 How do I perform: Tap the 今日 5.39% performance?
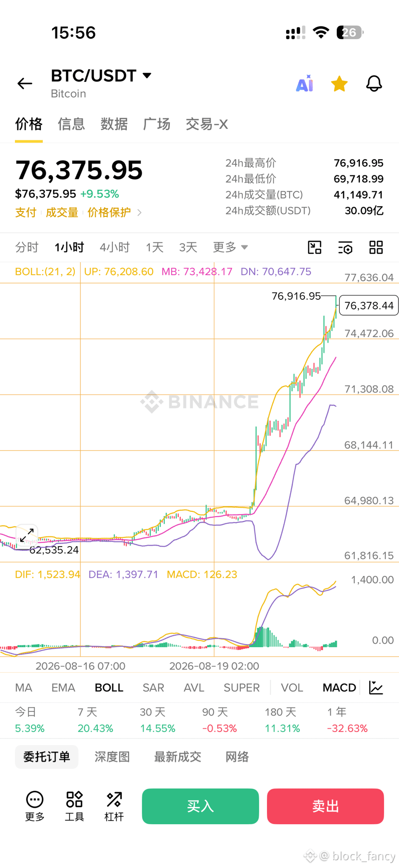point(29,720)
